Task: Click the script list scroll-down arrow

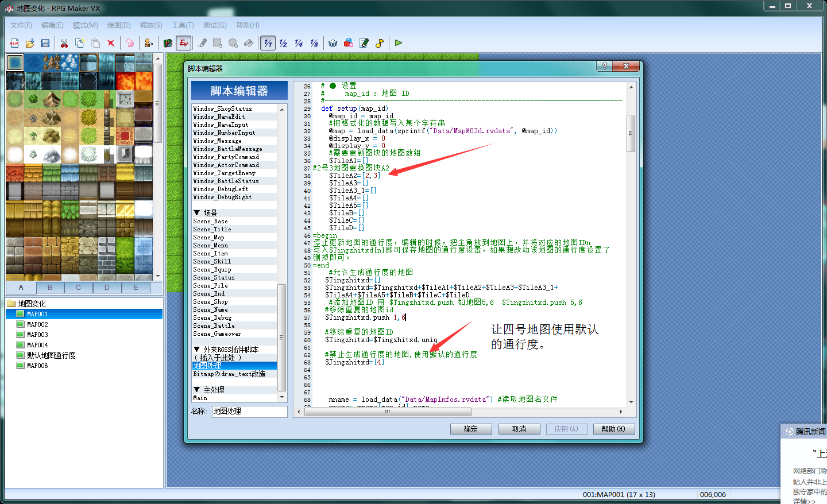Action: pos(282,397)
